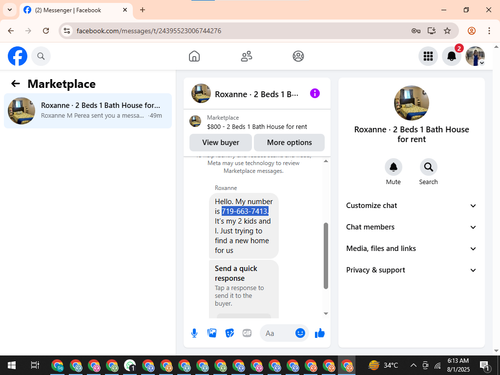Open a new browser tab
The image size is (500, 375).
coord(142,10)
